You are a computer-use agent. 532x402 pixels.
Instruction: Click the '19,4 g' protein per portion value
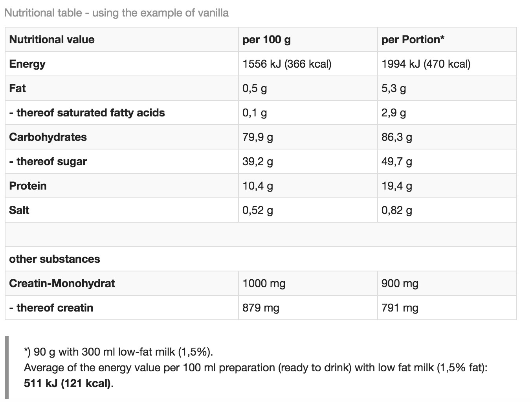pyautogui.click(x=397, y=186)
